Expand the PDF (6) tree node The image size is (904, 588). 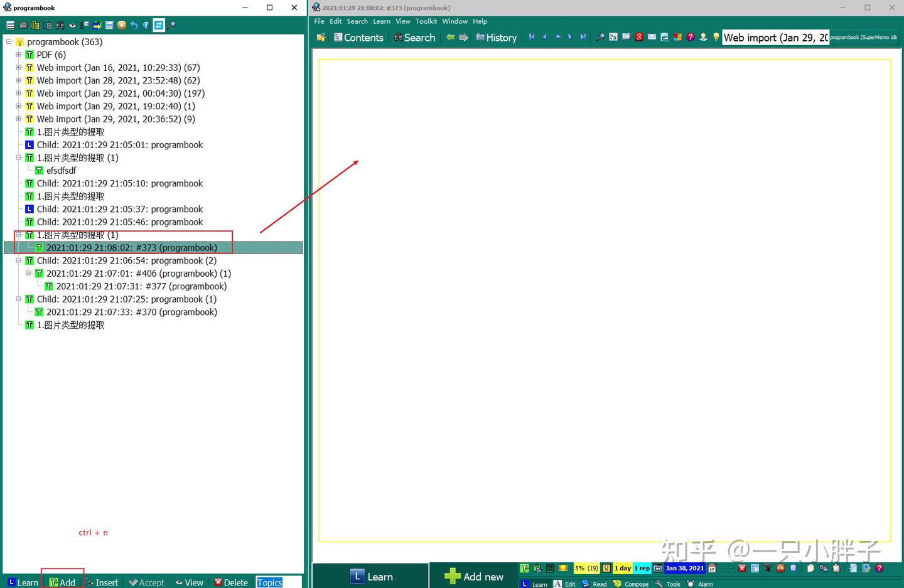click(x=19, y=55)
